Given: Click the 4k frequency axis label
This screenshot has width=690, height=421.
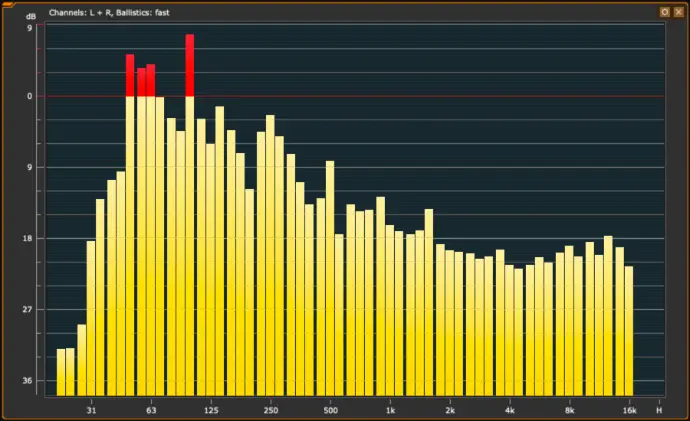Looking at the screenshot, I should 510,410.
